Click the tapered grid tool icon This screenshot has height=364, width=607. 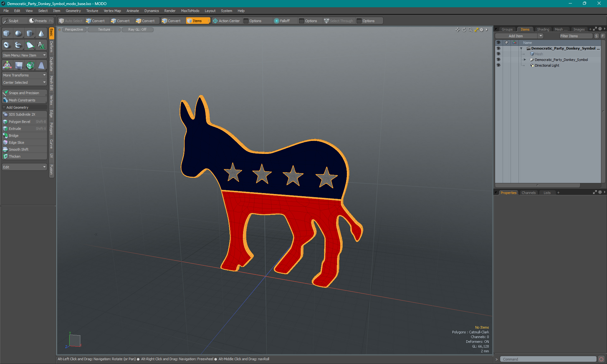point(41,65)
